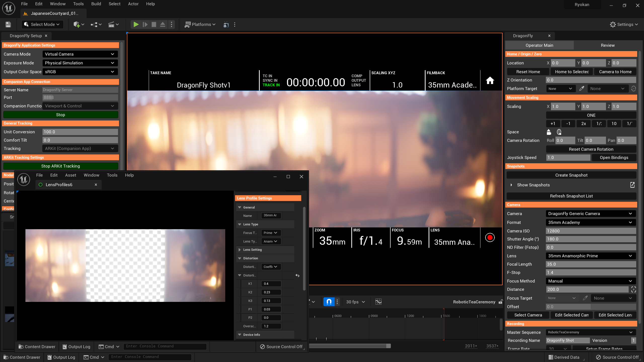Image resolution: width=644 pixels, height=362 pixels.
Task: Click Stop ARKit Tracking button
Action: pyautogui.click(x=60, y=166)
